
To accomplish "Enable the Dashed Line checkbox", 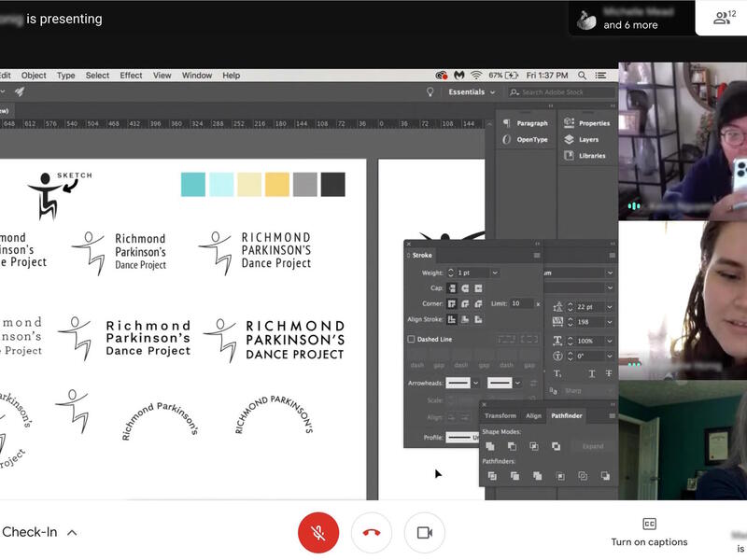I will point(409,339).
